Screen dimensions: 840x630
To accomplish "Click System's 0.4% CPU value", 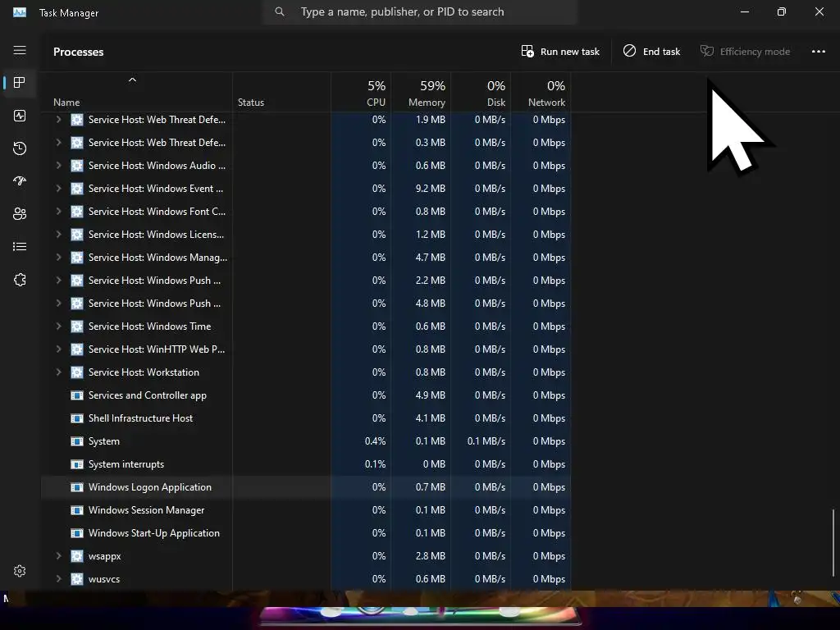I will pos(375,441).
